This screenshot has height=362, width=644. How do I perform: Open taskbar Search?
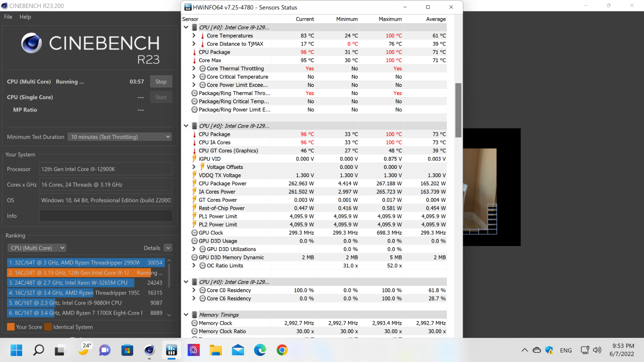(x=38, y=350)
